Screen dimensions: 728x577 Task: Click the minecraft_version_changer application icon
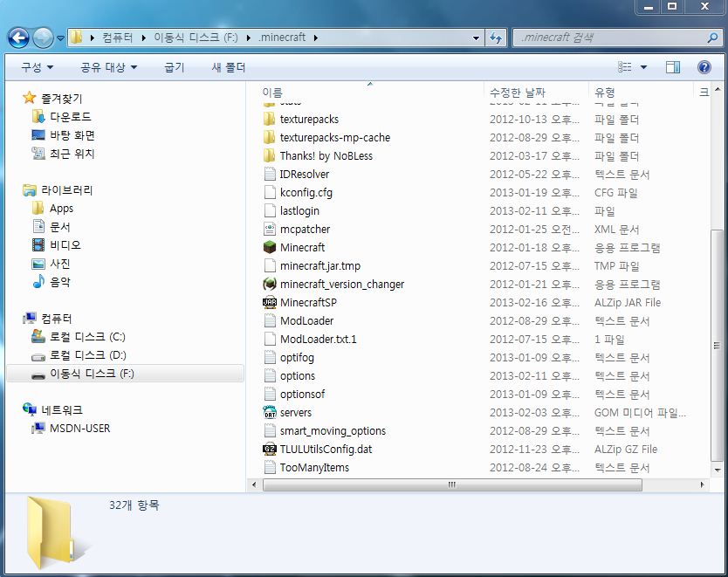[x=270, y=284]
